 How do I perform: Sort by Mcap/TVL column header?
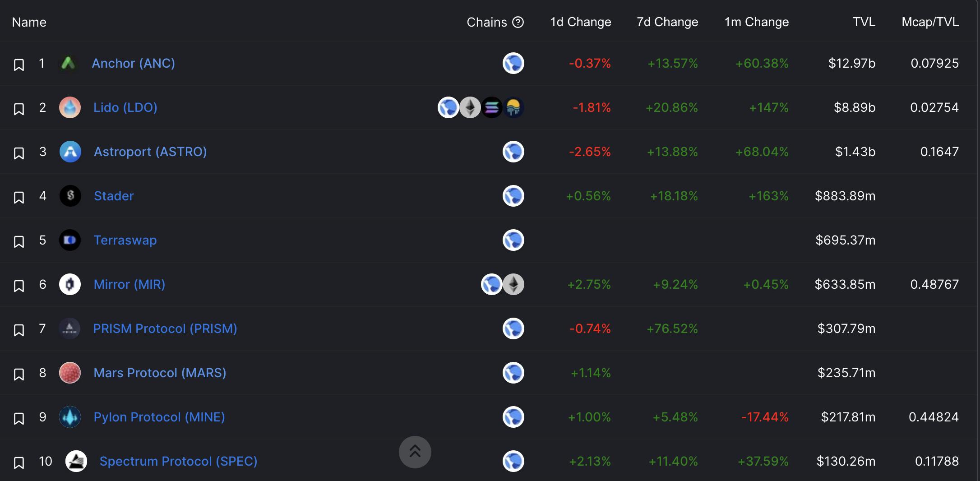click(930, 22)
